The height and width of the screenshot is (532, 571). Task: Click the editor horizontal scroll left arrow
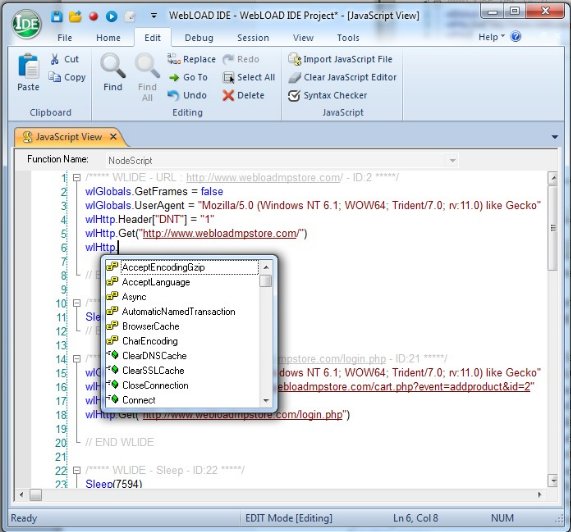(x=22, y=494)
